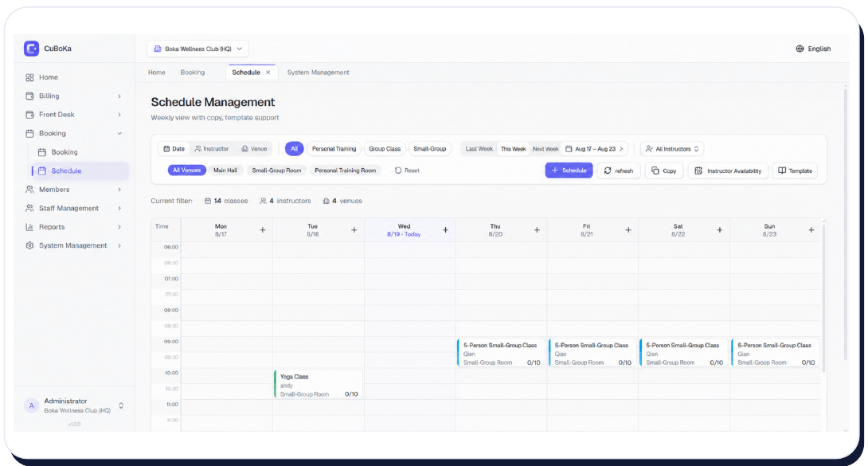Click the Administrator avatar
This screenshot has height=466, width=868.
click(x=32, y=405)
